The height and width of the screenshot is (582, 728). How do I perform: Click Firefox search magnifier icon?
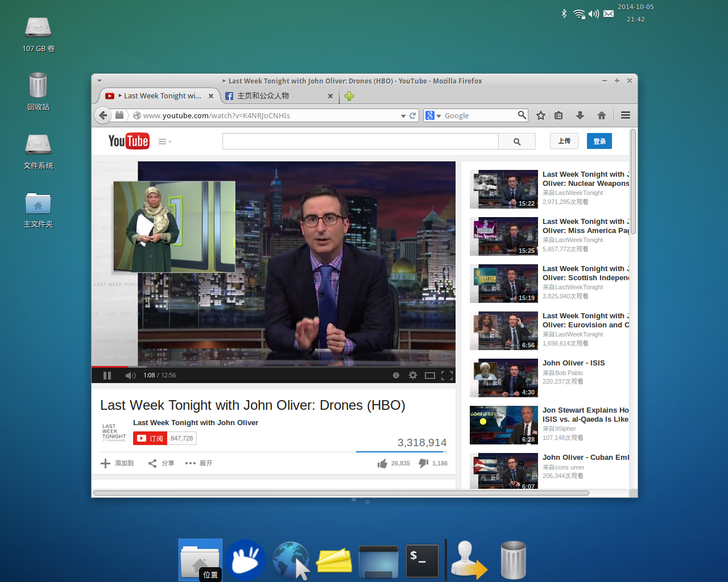click(522, 115)
